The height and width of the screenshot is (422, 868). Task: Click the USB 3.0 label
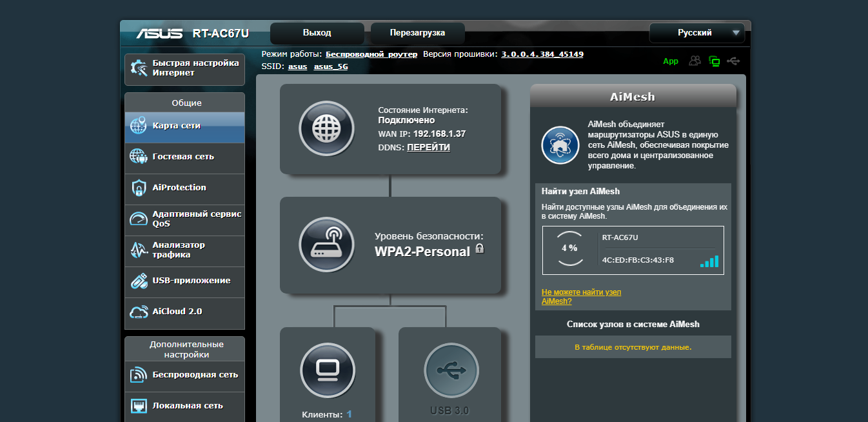click(449, 411)
